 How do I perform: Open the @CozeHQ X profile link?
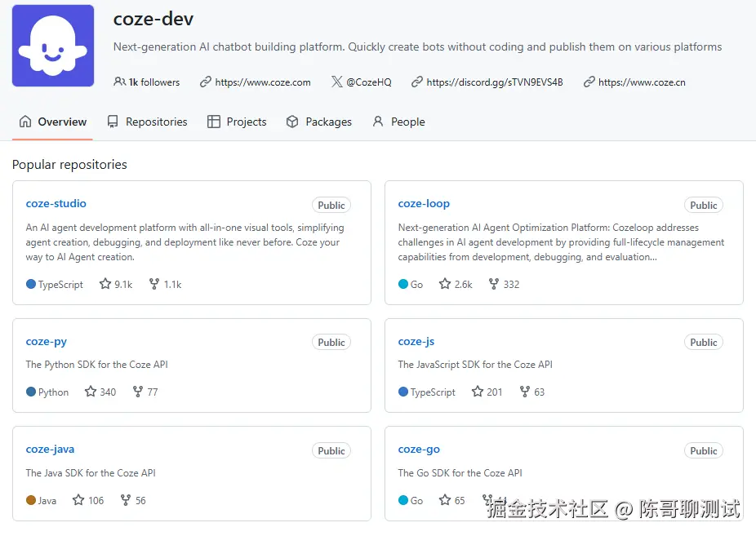click(x=369, y=82)
